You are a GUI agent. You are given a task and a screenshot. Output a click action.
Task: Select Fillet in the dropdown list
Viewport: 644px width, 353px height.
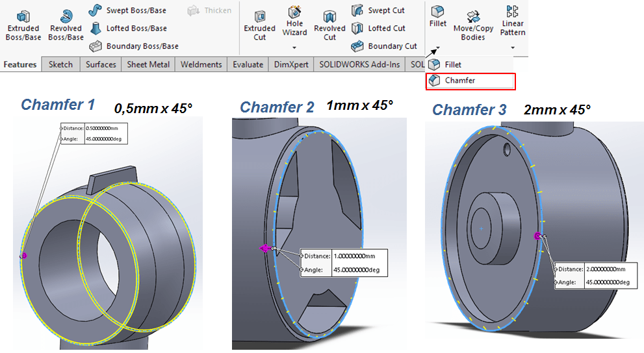(x=453, y=64)
